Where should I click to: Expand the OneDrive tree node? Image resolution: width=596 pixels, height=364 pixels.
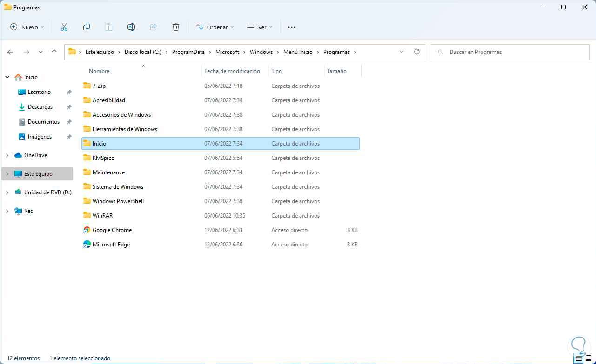[x=7, y=155]
